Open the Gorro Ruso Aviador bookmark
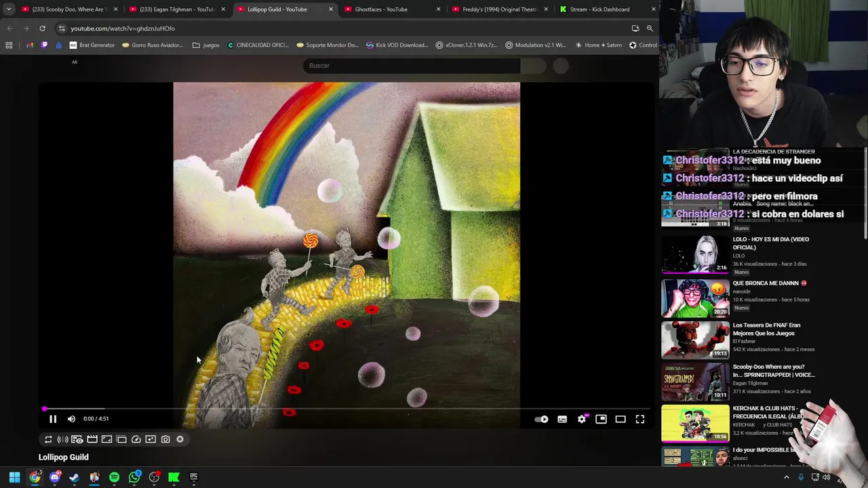The height and width of the screenshot is (488, 868). pyautogui.click(x=153, y=45)
